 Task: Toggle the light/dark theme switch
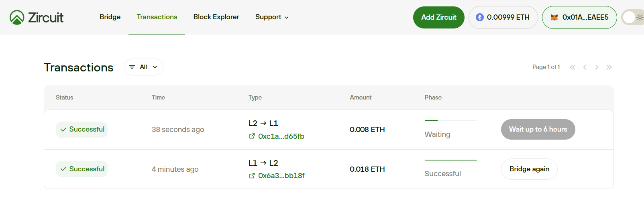pos(633,17)
